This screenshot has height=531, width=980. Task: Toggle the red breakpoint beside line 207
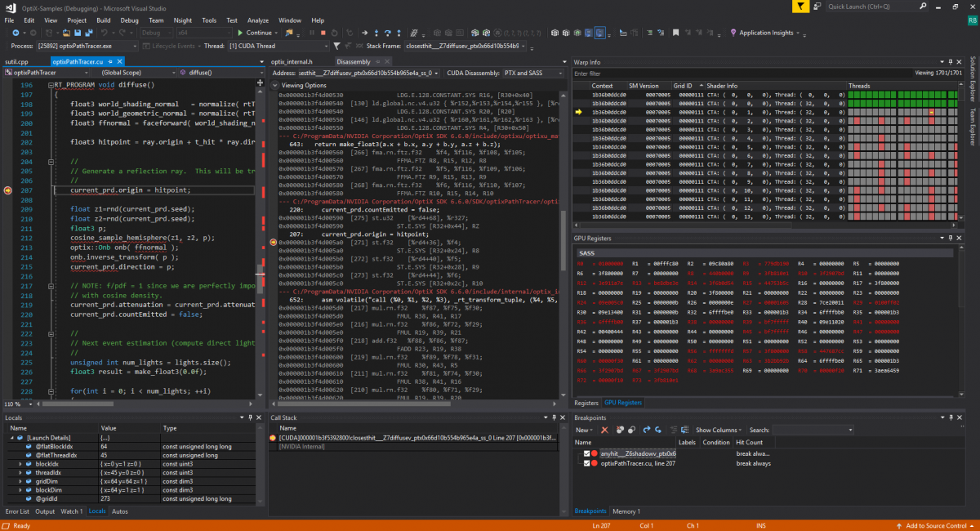7,190
